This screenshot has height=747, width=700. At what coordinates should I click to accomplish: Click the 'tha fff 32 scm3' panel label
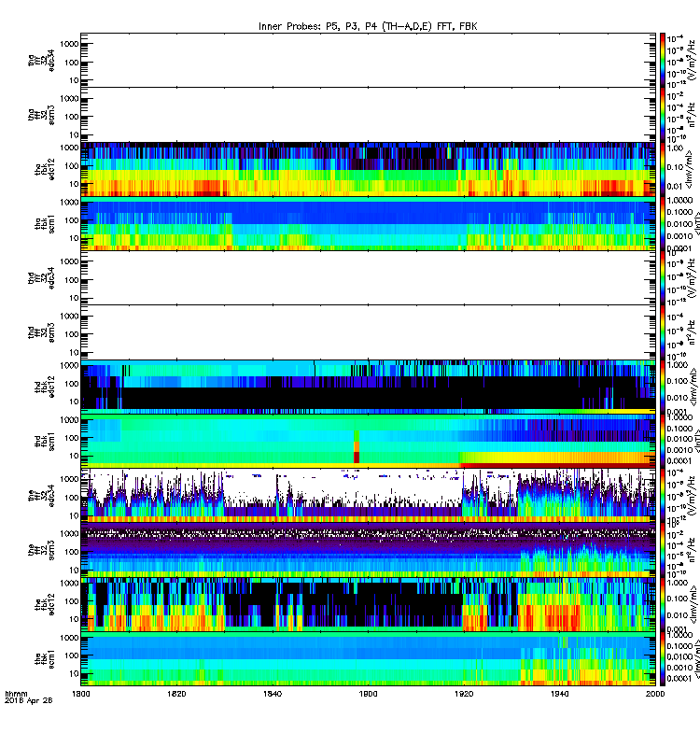[41, 115]
